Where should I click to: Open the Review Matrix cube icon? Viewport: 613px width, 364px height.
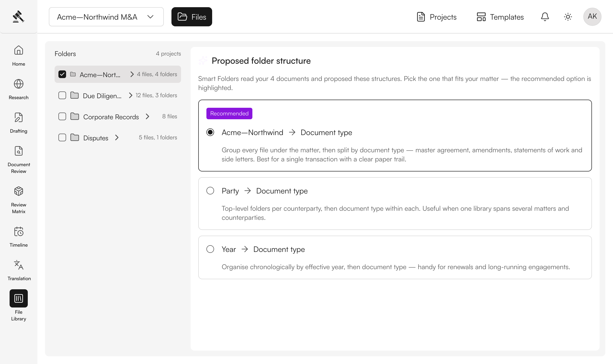(19, 191)
